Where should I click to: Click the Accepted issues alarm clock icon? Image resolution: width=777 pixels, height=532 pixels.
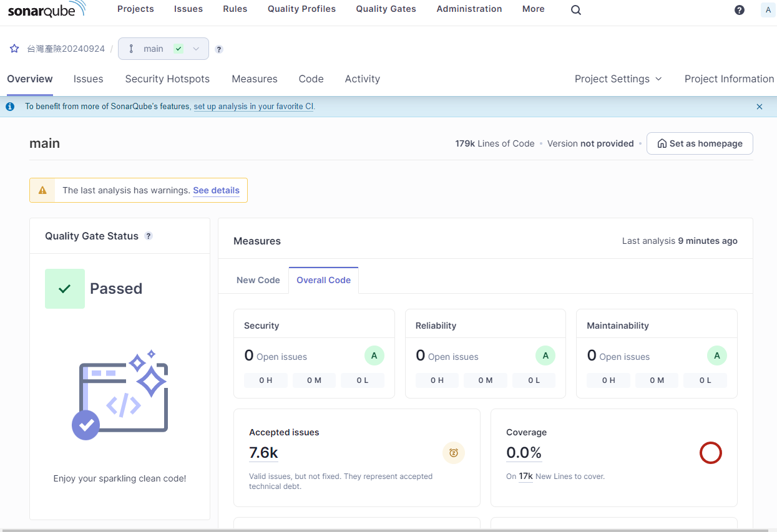[x=454, y=453]
